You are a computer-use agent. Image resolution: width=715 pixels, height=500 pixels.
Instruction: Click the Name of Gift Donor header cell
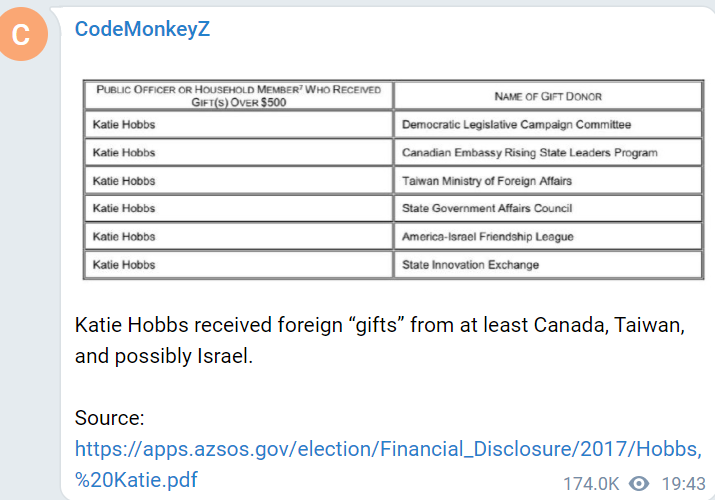(x=548, y=96)
